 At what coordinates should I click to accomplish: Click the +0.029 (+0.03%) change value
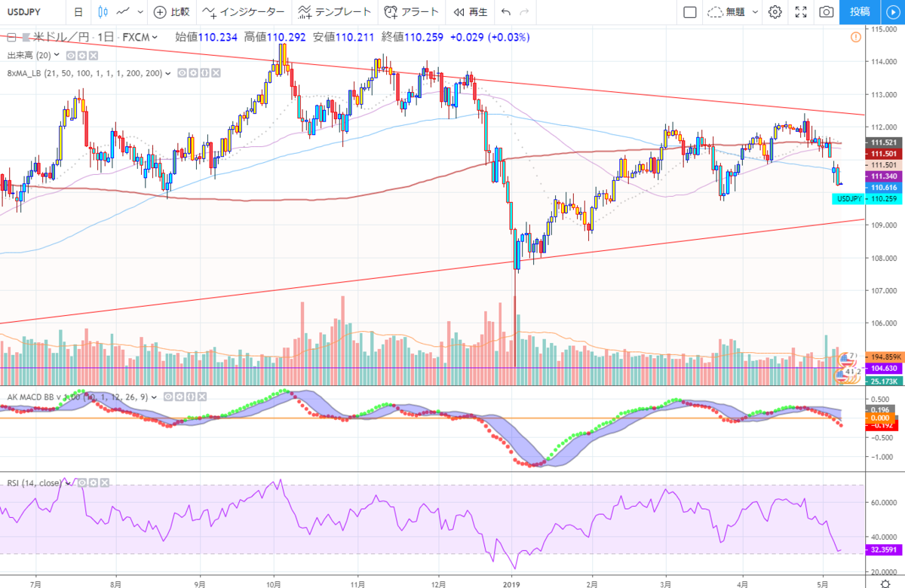tap(489, 37)
